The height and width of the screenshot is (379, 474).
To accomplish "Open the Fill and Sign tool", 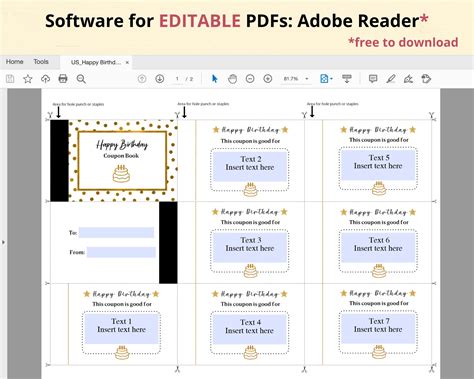I will 408,79.
